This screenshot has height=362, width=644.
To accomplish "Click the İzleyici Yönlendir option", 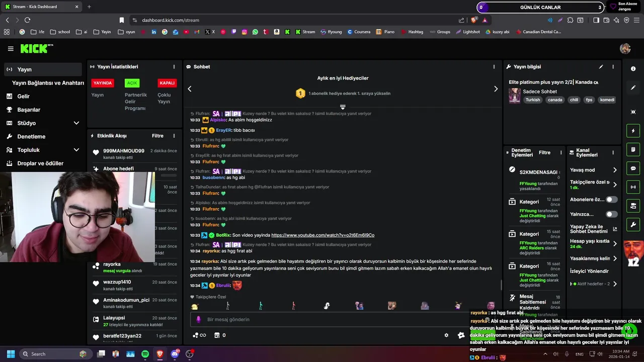I will 589,271.
